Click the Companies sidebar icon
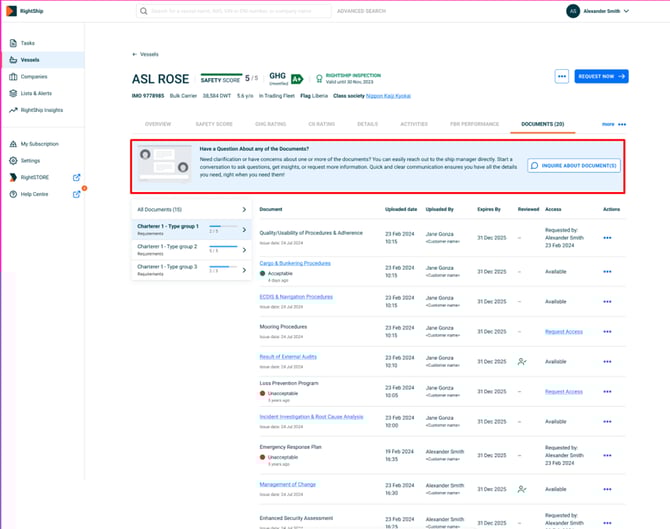The width and height of the screenshot is (670, 529). pos(13,76)
